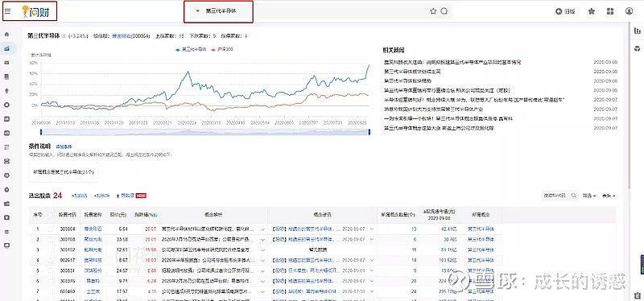644x301 pixels.
Task: Check the box for stock 300376
Action: 51,282
